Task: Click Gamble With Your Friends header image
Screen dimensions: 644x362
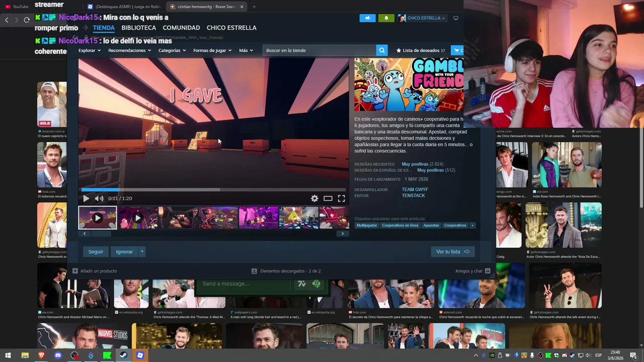Action: coord(409,84)
